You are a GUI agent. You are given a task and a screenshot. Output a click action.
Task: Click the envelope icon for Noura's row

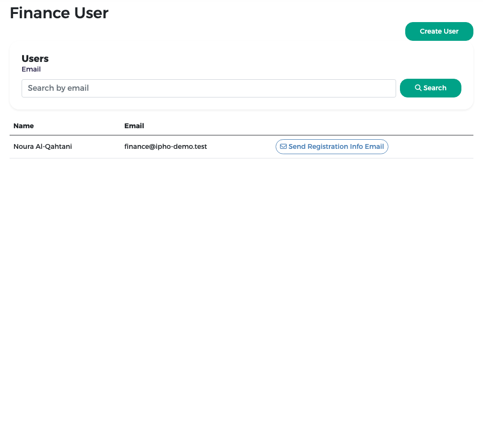(x=283, y=146)
